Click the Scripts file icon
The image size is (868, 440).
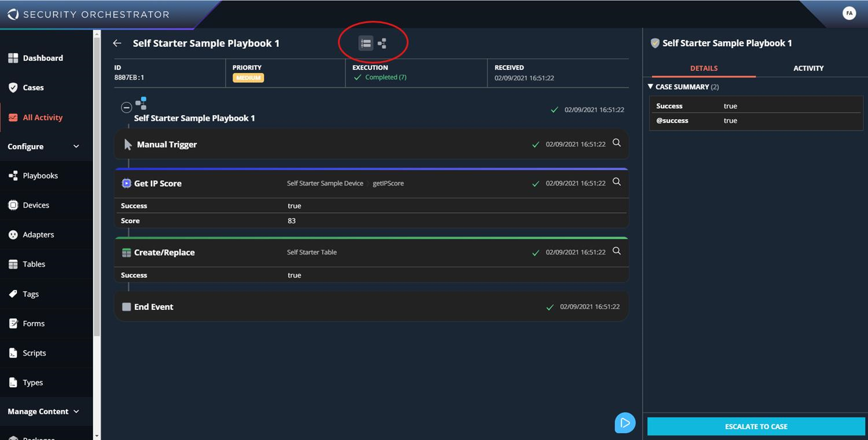point(13,353)
